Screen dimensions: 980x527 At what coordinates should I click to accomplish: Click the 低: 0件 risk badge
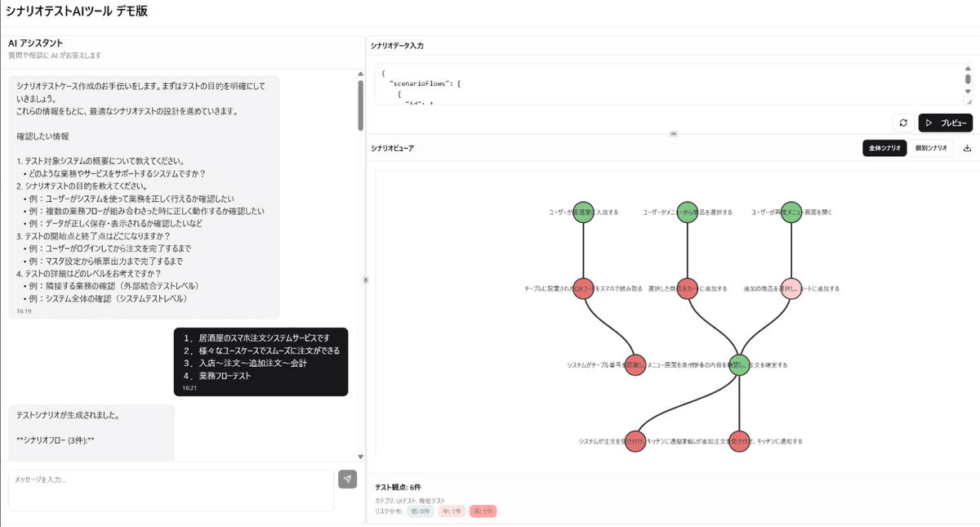pyautogui.click(x=420, y=511)
